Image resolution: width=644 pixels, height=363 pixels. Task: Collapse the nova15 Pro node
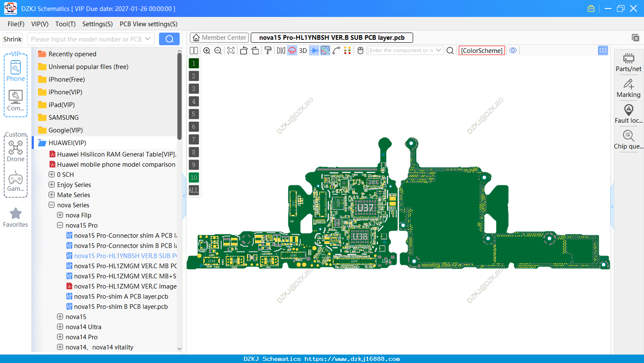tap(60, 225)
